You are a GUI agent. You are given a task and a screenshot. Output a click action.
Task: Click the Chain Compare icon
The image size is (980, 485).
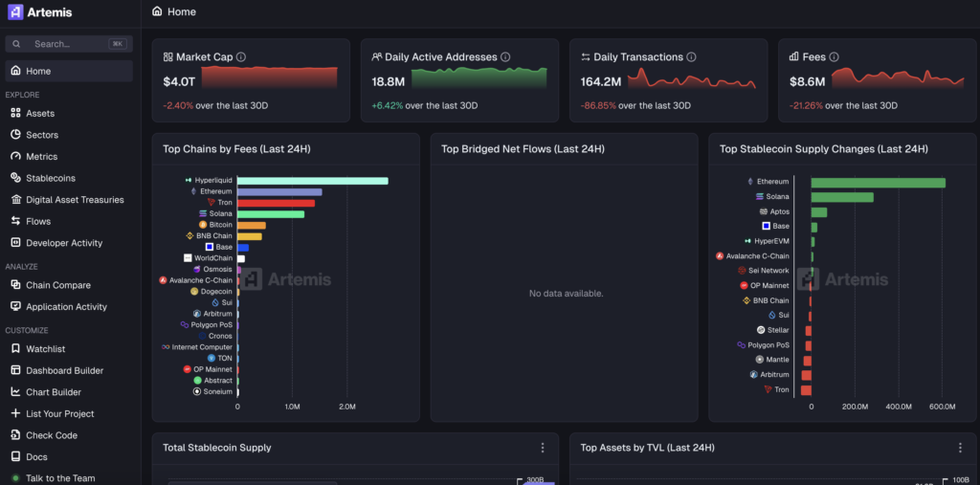(15, 285)
